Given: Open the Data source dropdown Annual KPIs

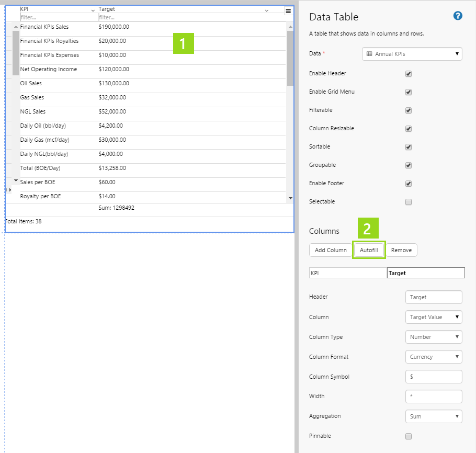Looking at the screenshot, I should [412, 54].
